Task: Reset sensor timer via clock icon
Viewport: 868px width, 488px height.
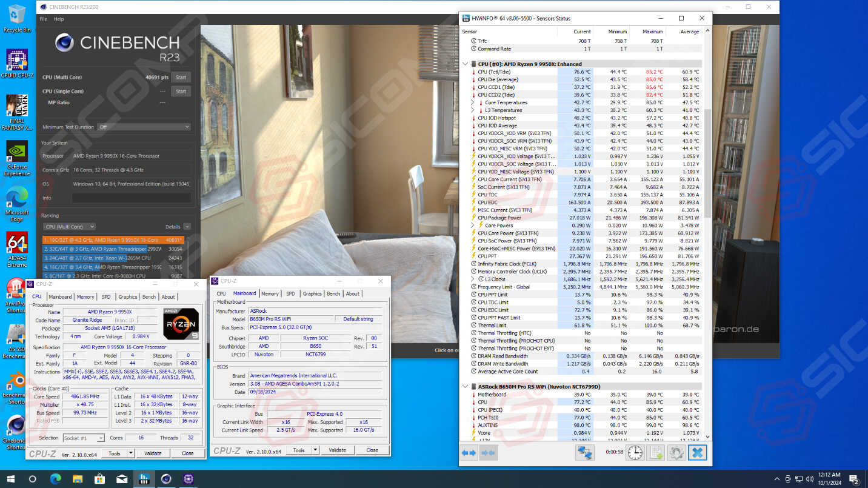Action: tap(635, 452)
